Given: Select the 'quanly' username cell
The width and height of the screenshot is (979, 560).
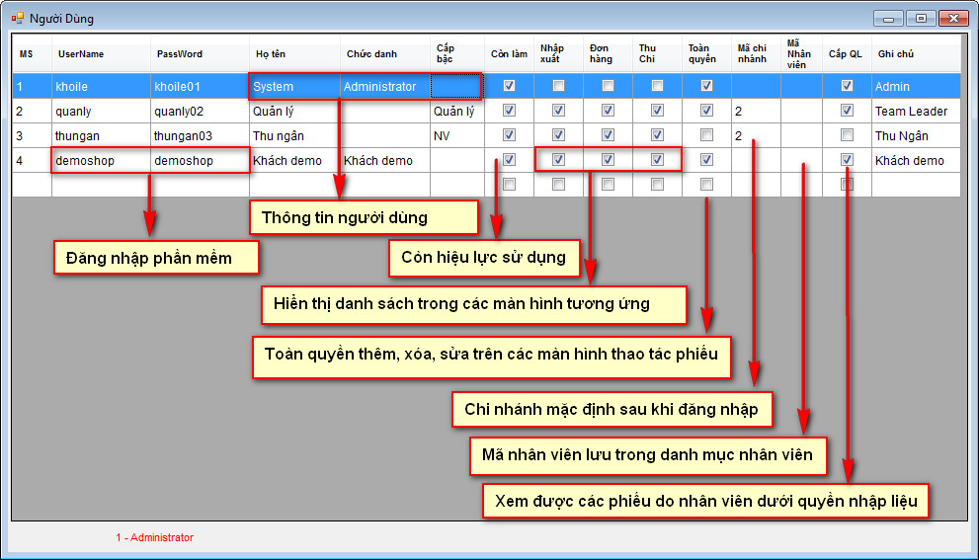Looking at the screenshot, I should coord(101,112).
